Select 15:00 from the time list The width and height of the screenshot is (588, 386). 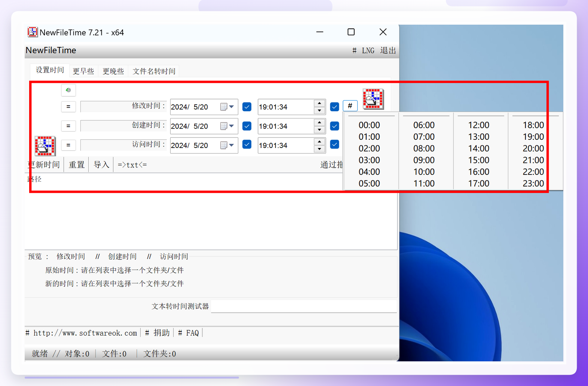click(479, 160)
